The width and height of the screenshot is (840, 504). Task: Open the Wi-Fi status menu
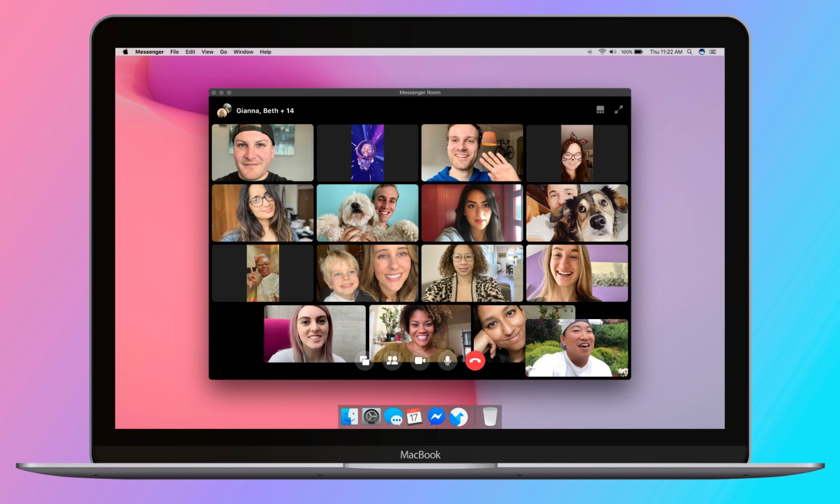point(602,52)
